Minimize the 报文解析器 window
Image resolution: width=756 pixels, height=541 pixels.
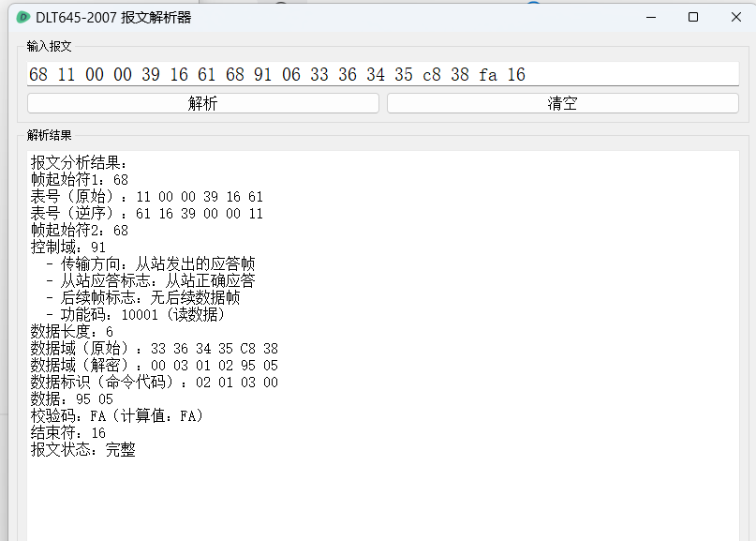tap(651, 17)
